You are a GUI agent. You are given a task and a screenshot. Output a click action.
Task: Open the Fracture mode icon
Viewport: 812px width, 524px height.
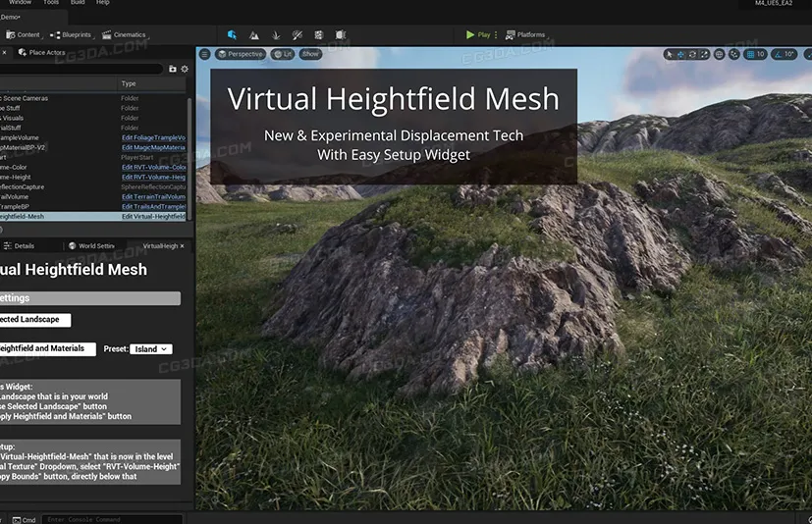pyautogui.click(x=318, y=34)
